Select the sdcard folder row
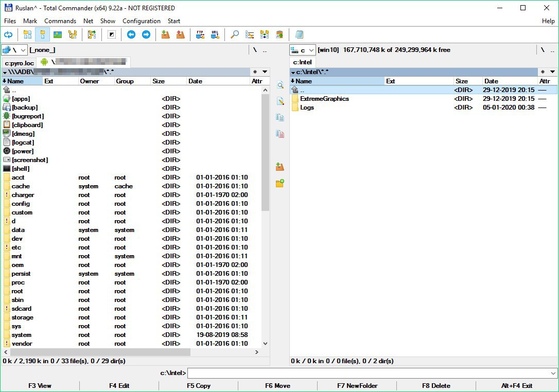This screenshot has width=559, height=392. [x=131, y=309]
